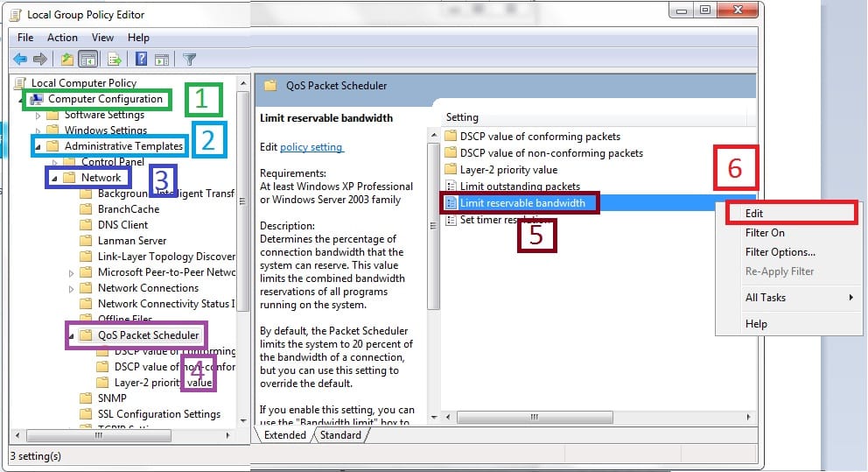The width and height of the screenshot is (868, 472).
Task: Collapse the Computer Configuration node arrow
Action: (x=22, y=100)
